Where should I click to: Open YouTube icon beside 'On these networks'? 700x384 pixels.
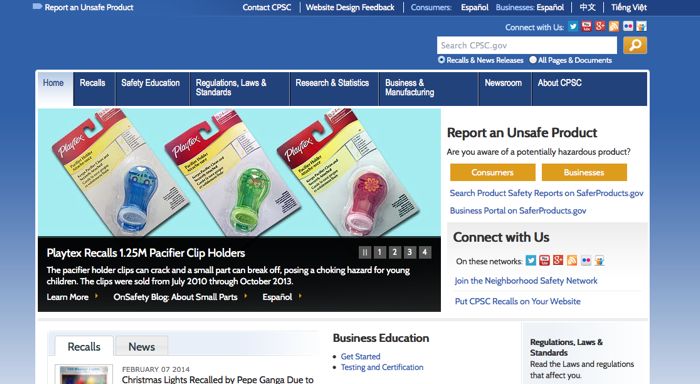coord(545,260)
